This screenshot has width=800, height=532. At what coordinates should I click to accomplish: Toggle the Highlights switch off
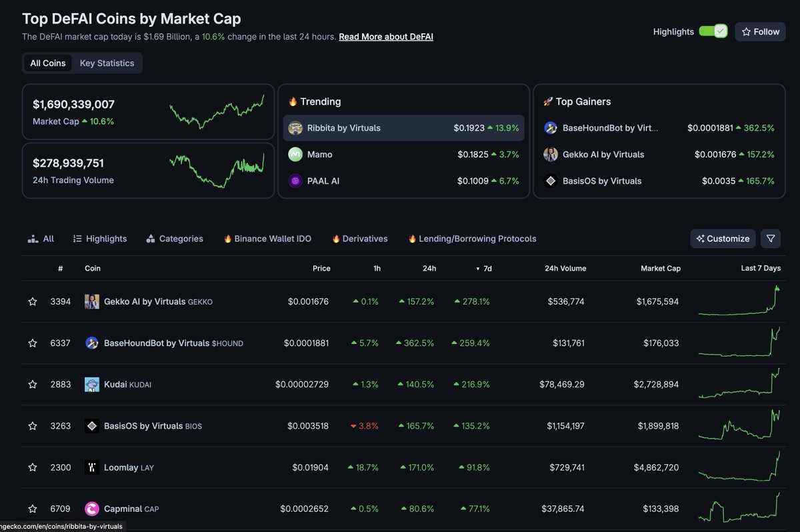coord(713,31)
